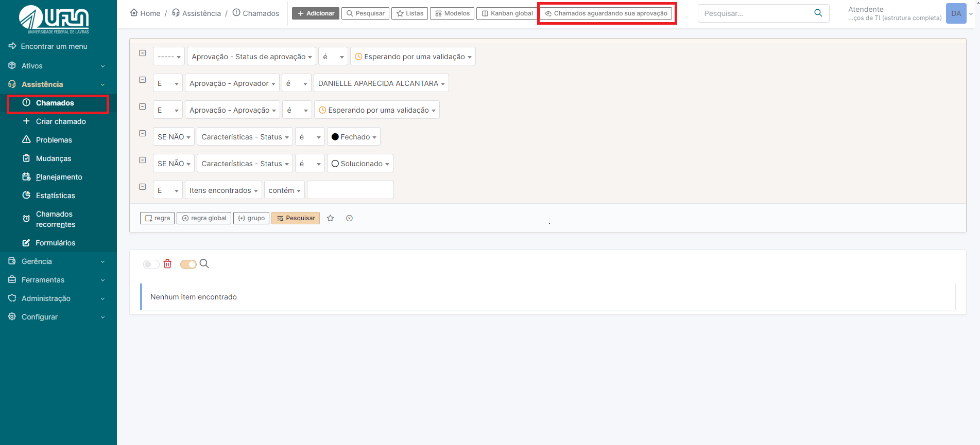This screenshot has height=445, width=980.
Task: Open the SE NÃO operator on Fechado row
Action: coord(174,137)
